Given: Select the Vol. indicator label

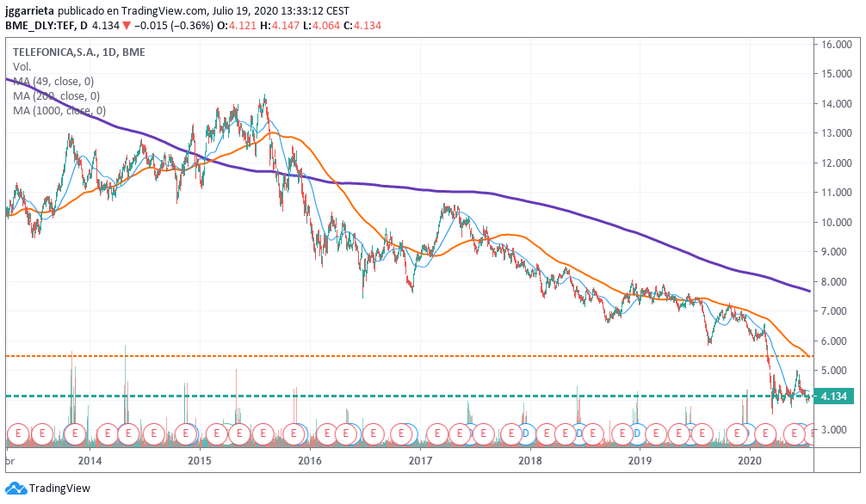Looking at the screenshot, I should click(22, 67).
